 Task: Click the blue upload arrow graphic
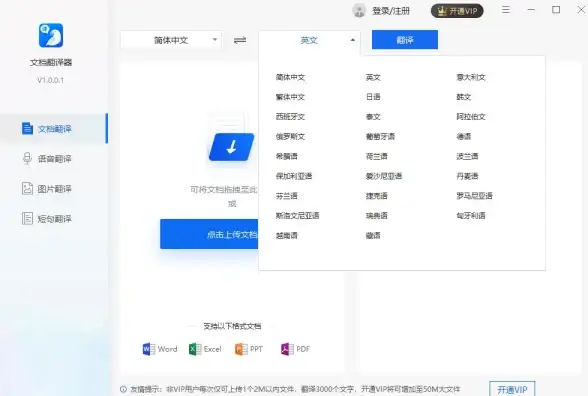(x=231, y=147)
